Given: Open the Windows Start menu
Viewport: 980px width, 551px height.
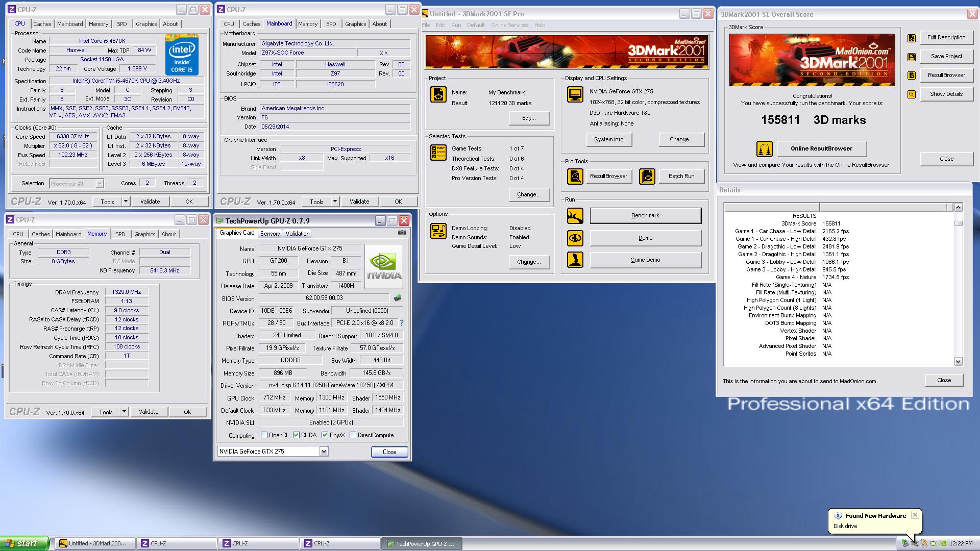Looking at the screenshot, I should click(24, 543).
